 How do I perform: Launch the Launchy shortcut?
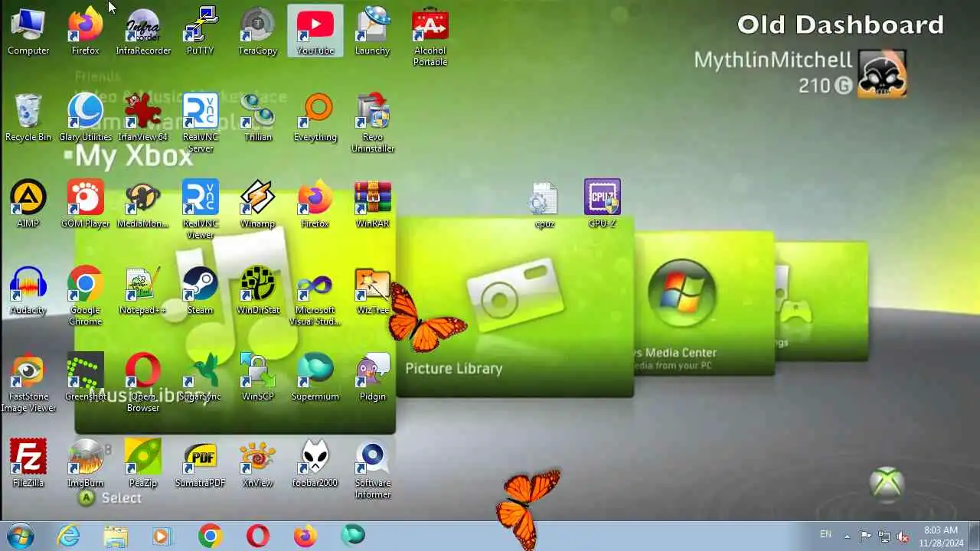pos(373,32)
